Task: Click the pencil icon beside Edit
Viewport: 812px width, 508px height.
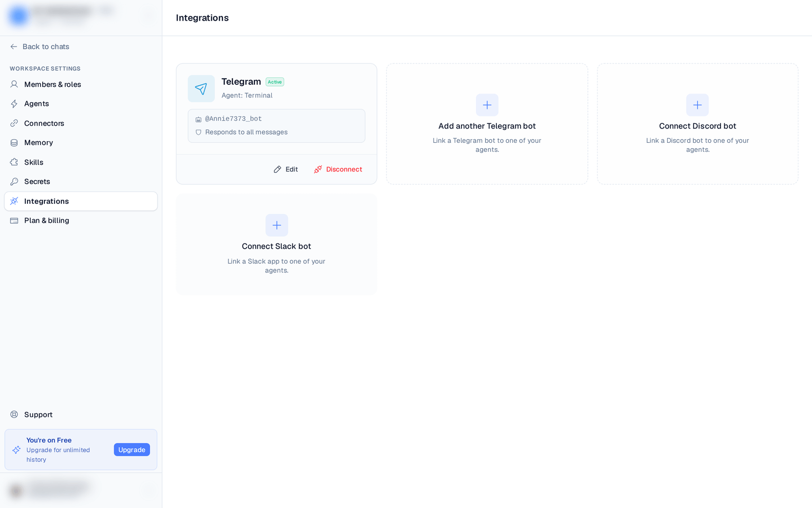Action: [278, 169]
